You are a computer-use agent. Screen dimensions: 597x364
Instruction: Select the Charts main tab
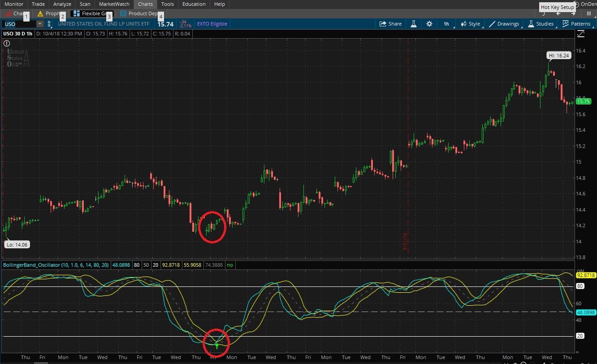pyautogui.click(x=145, y=4)
